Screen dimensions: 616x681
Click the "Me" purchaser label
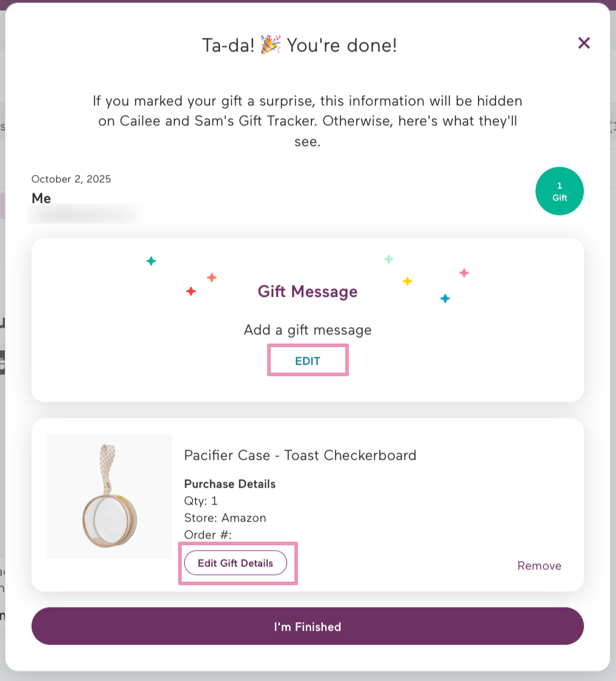[41, 198]
